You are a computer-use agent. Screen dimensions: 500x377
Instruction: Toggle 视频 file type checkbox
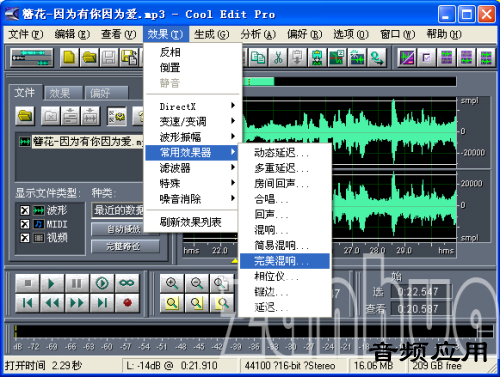point(25,238)
